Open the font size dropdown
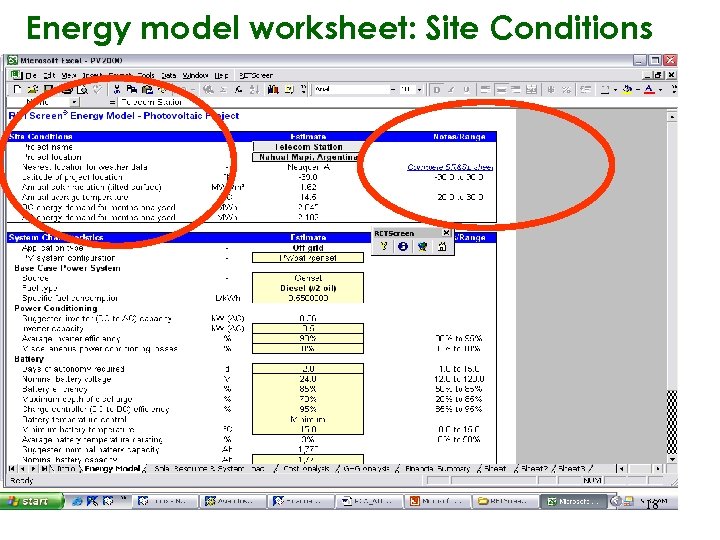 point(419,90)
